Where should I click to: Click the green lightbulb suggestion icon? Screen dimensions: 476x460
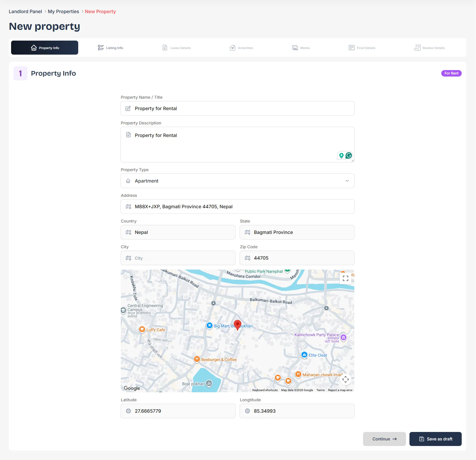coord(341,155)
